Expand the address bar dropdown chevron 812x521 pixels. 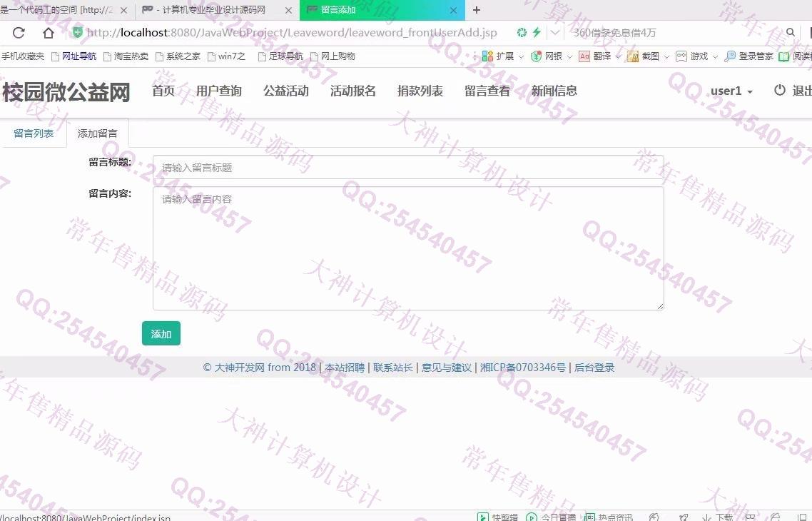pyautogui.click(x=554, y=33)
